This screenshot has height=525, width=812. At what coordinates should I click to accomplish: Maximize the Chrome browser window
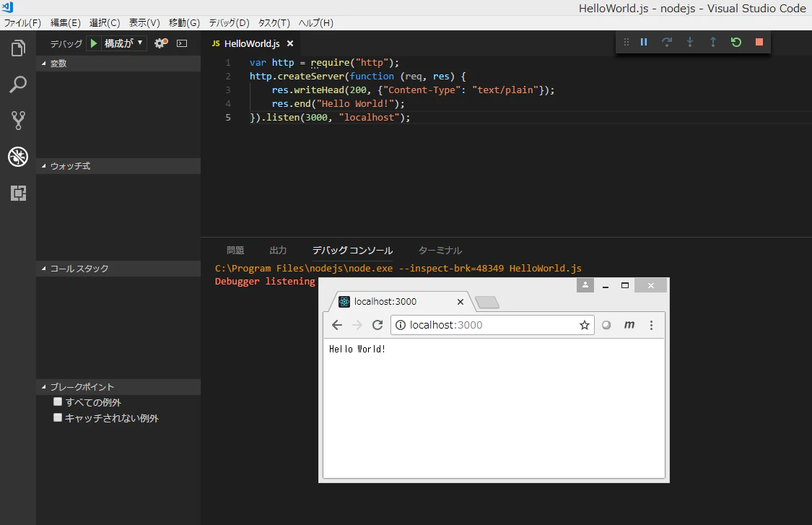coord(625,285)
